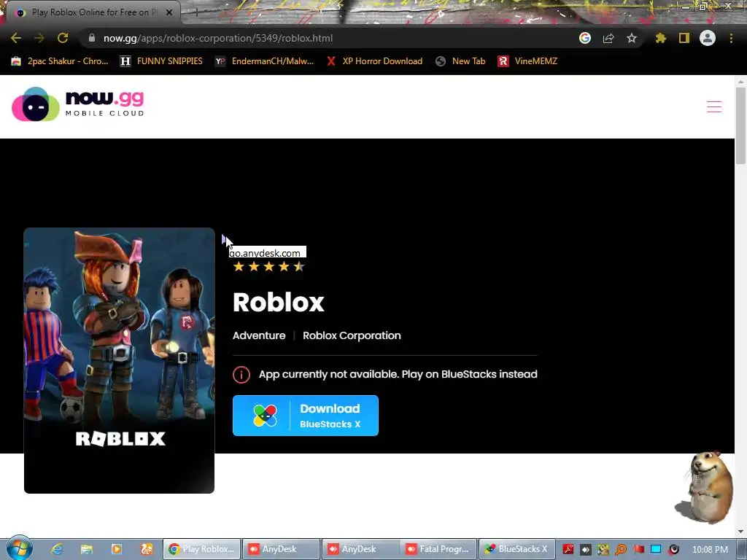This screenshot has width=747, height=560.
Task: Click the blue monitor tray icon
Action: tap(656, 550)
